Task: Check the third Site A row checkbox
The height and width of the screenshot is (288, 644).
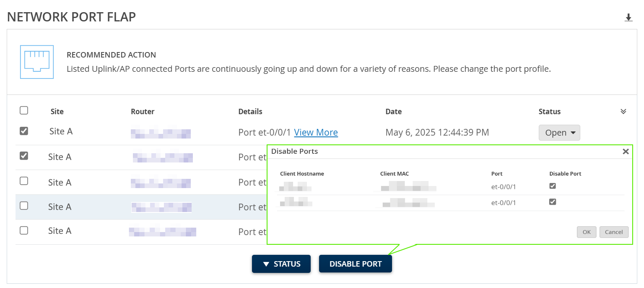Action: click(x=24, y=181)
